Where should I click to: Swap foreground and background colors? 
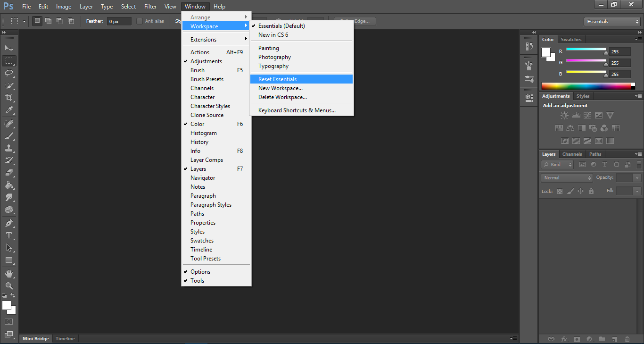[13, 296]
